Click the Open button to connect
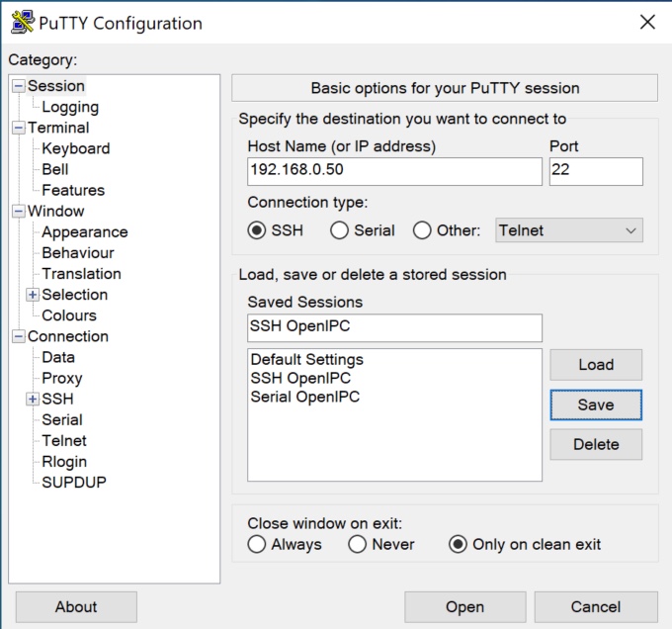672x629 pixels. click(x=464, y=607)
